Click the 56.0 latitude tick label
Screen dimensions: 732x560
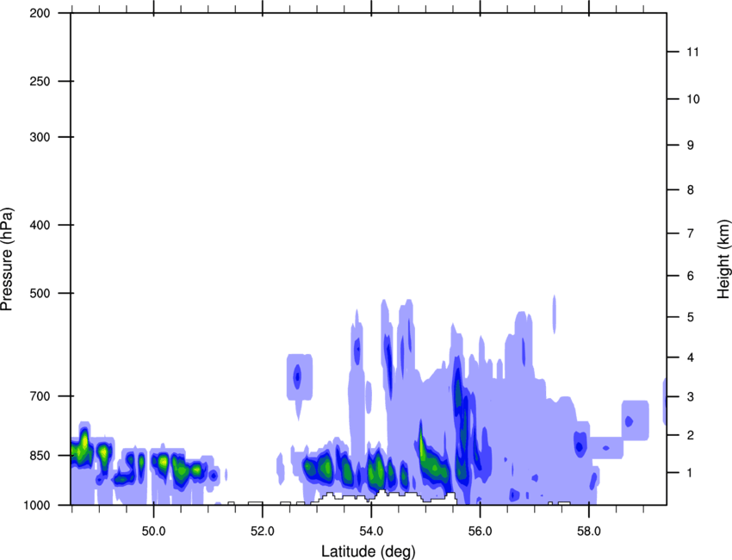pos(481,531)
